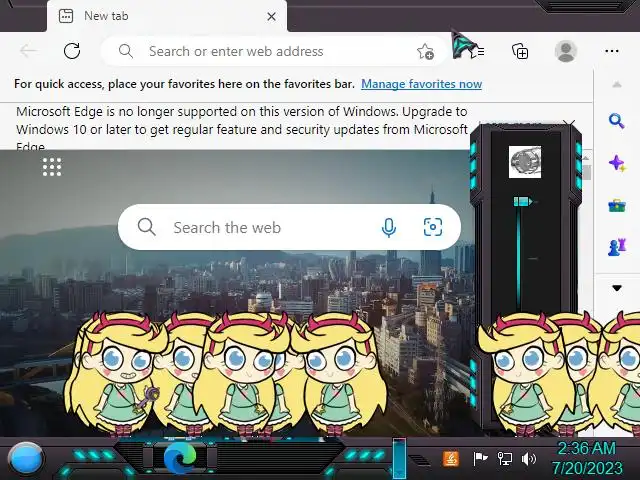The height and width of the screenshot is (480, 640).
Task: Open sidebar Copilot sparkle icon
Action: [617, 164]
